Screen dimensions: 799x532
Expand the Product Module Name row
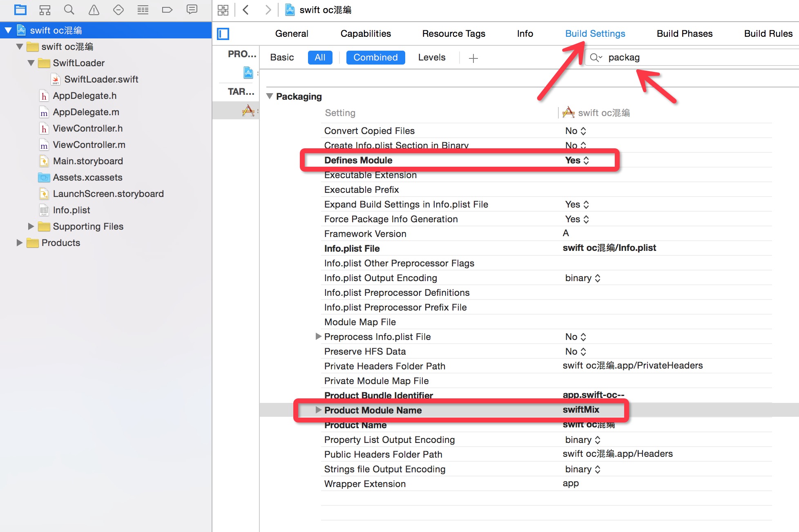coord(319,410)
